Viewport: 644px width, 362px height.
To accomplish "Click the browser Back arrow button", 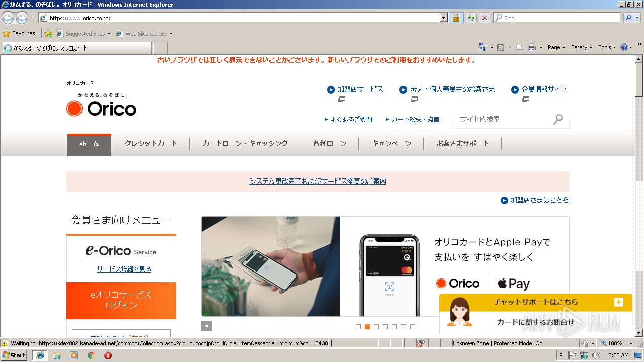I will click(8, 18).
